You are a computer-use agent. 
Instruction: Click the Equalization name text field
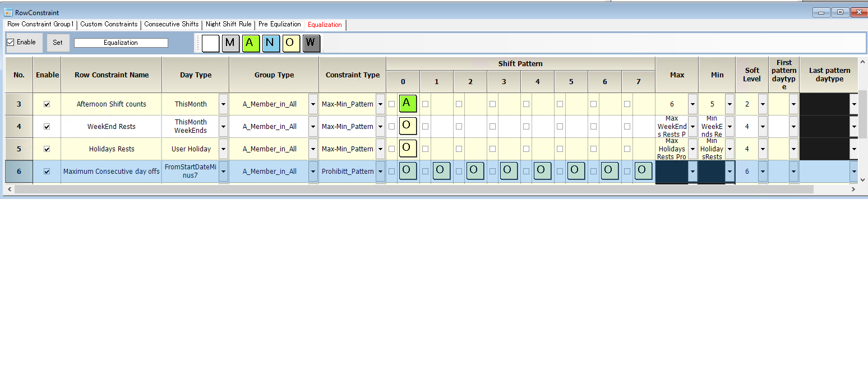click(x=121, y=43)
